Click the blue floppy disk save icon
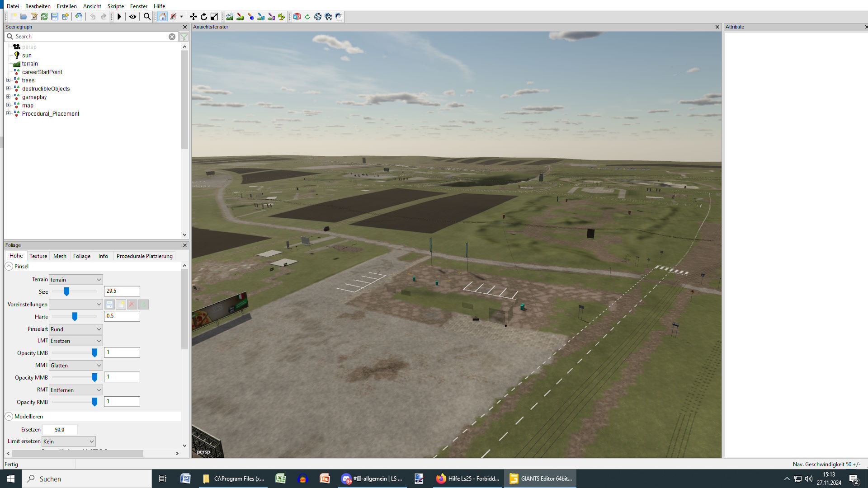 55,17
